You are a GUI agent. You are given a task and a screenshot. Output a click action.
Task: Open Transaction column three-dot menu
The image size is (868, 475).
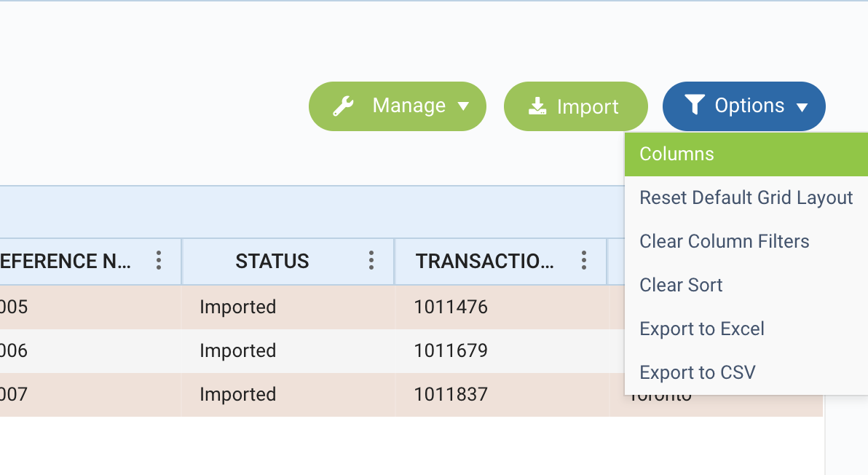tap(583, 261)
